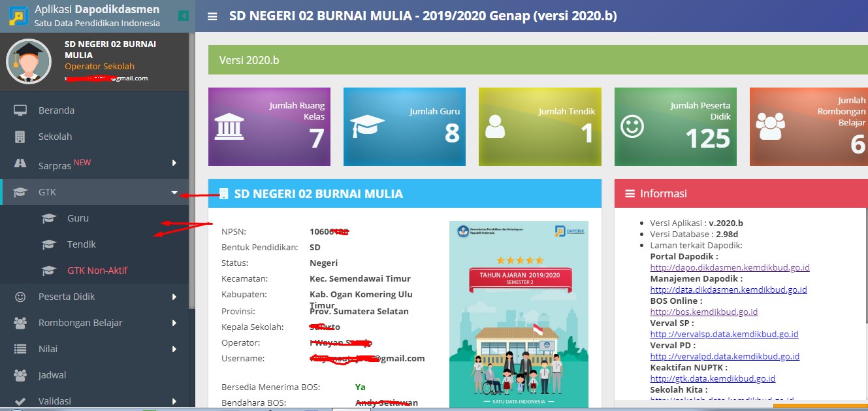Open Sarpras from the sidebar
868x411 pixels.
click(59, 165)
